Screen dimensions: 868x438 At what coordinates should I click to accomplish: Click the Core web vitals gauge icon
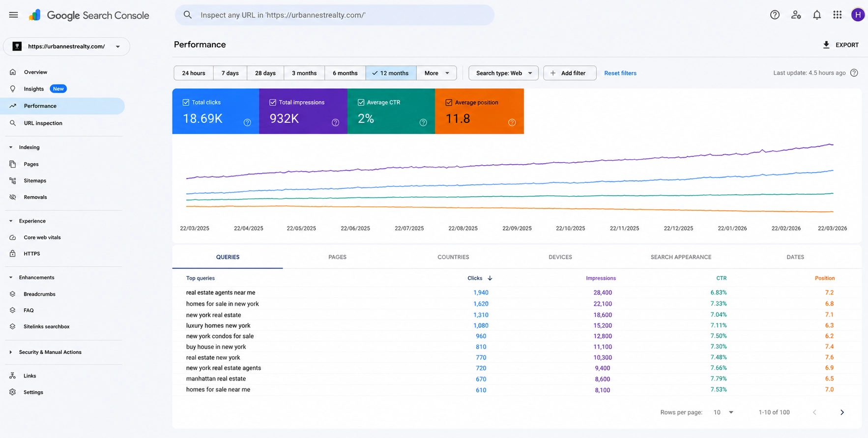click(13, 237)
